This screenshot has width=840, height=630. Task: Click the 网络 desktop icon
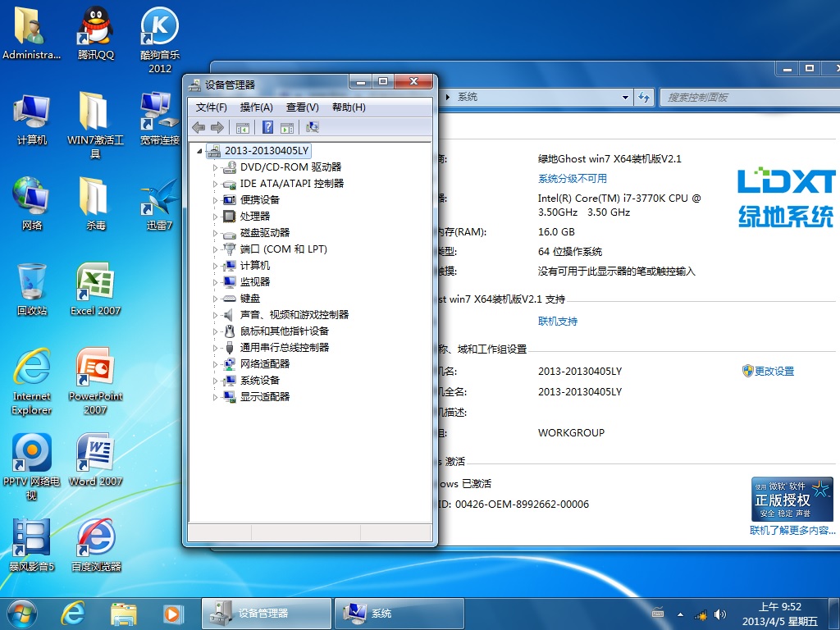click(x=32, y=204)
